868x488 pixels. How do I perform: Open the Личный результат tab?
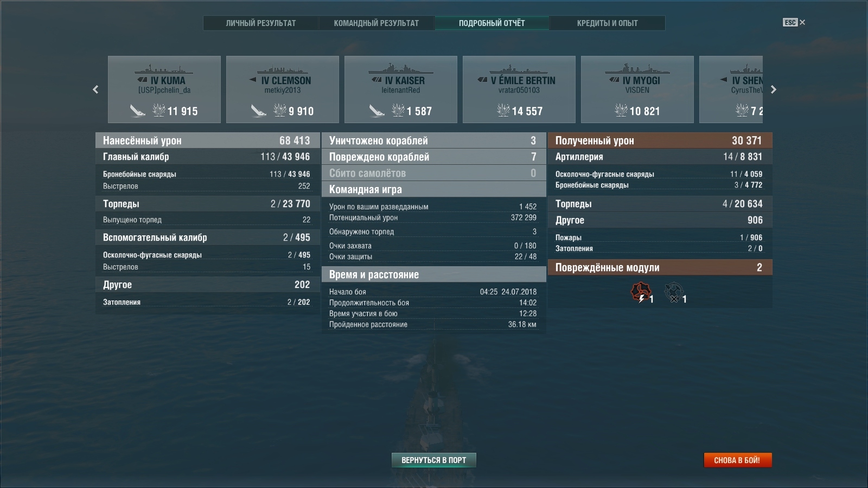261,23
